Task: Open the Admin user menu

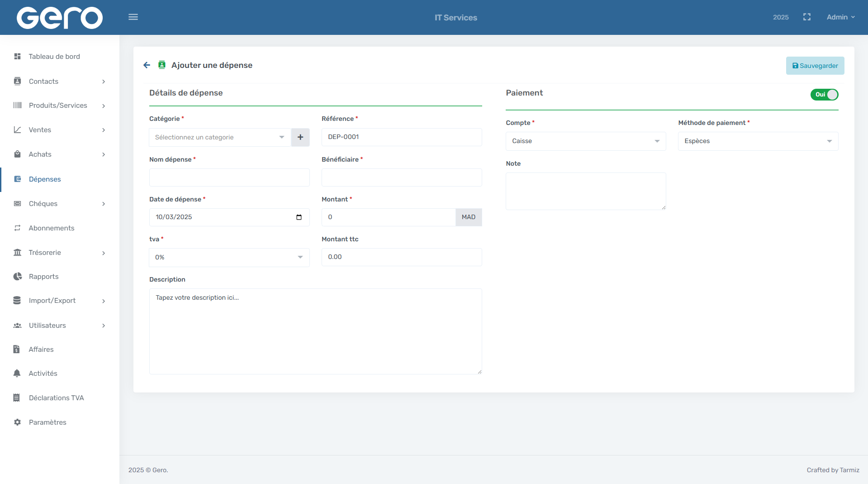Action: (x=840, y=17)
